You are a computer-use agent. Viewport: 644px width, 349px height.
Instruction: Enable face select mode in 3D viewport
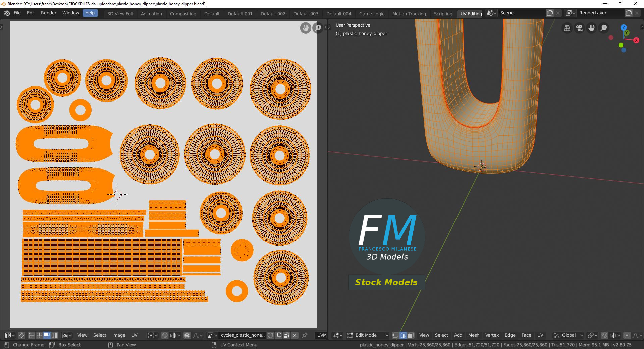411,335
